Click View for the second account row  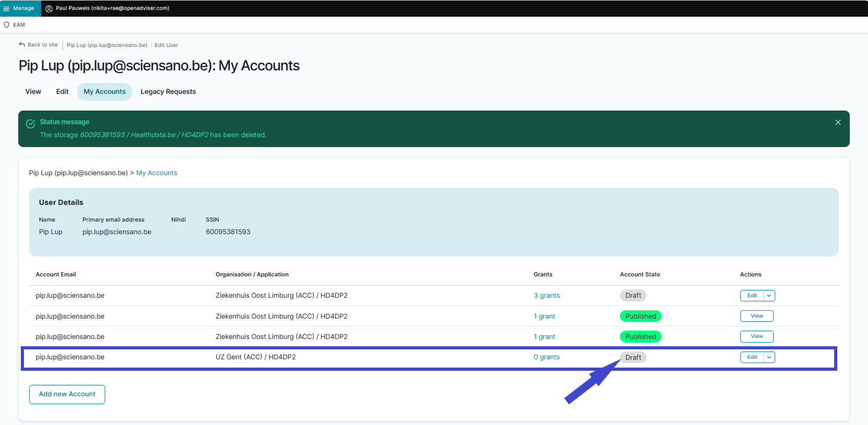757,316
